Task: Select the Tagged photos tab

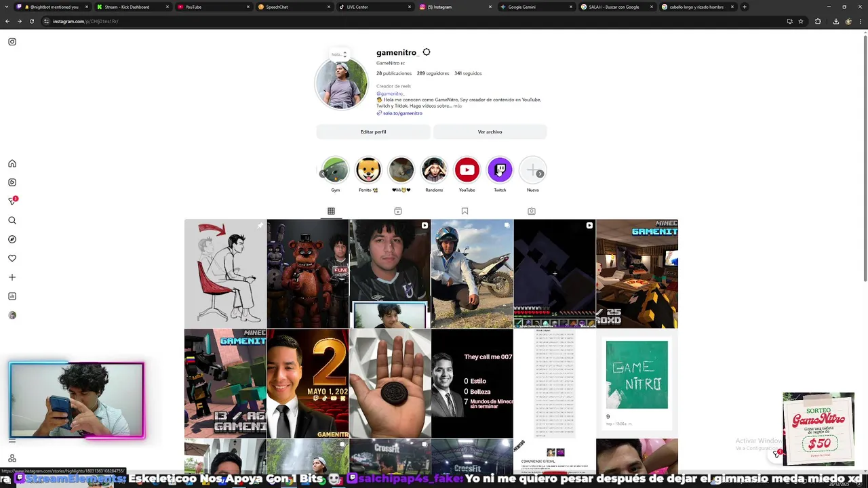Action: click(532, 211)
